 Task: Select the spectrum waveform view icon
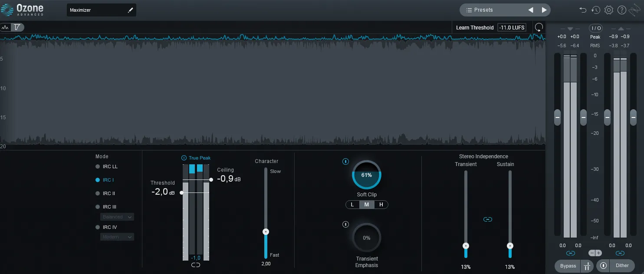pos(5,27)
